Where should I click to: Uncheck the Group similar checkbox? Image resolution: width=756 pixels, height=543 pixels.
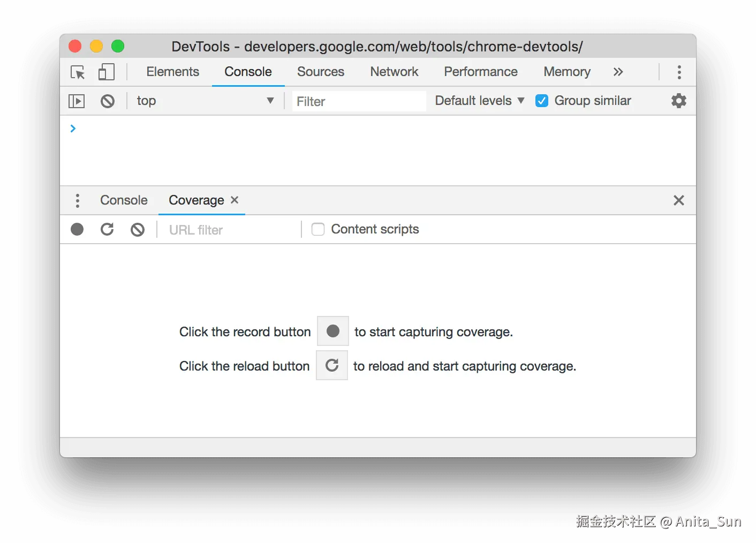point(542,101)
